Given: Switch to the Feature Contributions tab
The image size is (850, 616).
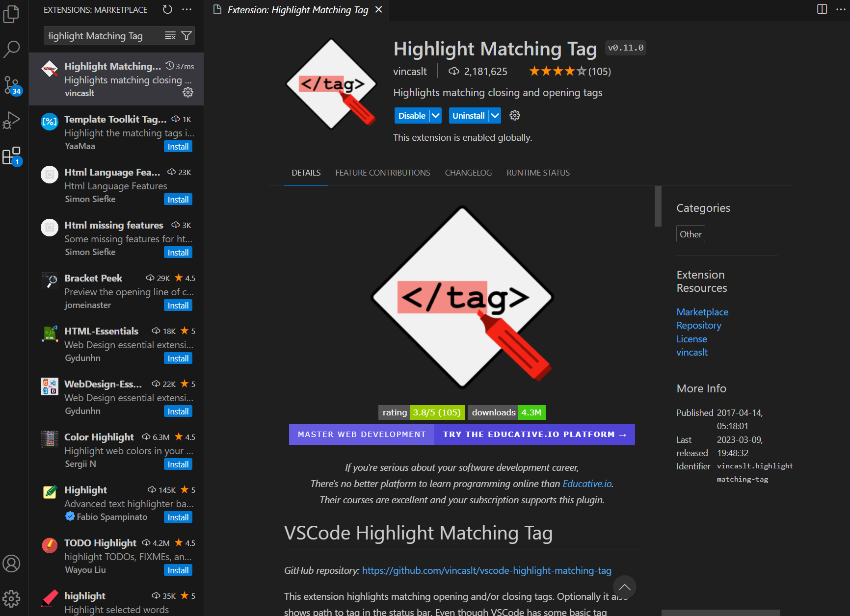Looking at the screenshot, I should pos(383,173).
